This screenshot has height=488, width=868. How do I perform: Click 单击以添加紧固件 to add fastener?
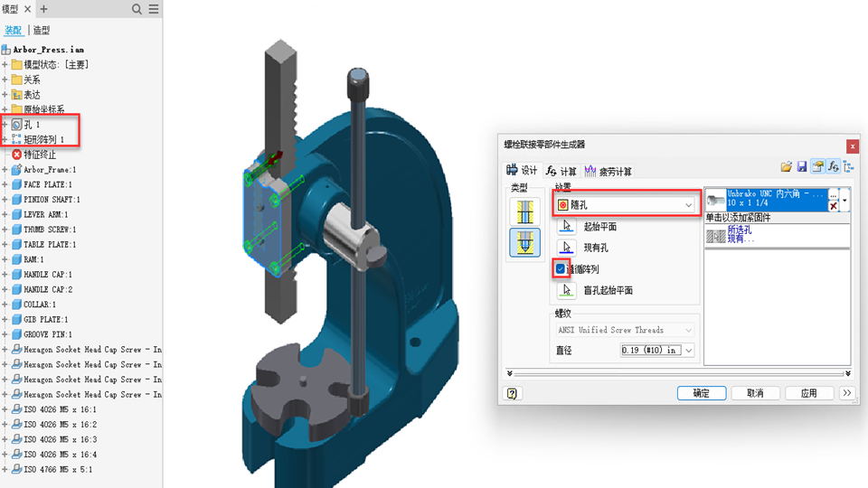coord(738,218)
